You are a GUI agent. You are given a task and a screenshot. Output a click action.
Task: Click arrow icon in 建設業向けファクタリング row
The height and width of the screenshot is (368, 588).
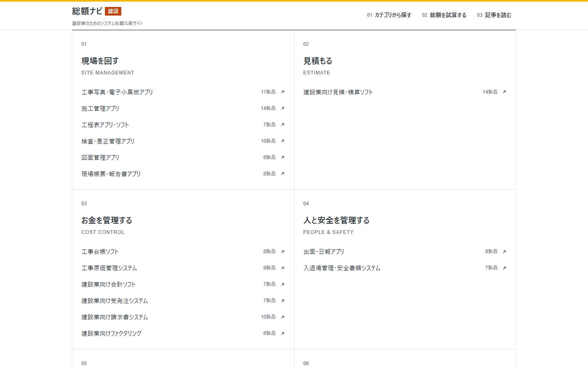[x=283, y=333]
